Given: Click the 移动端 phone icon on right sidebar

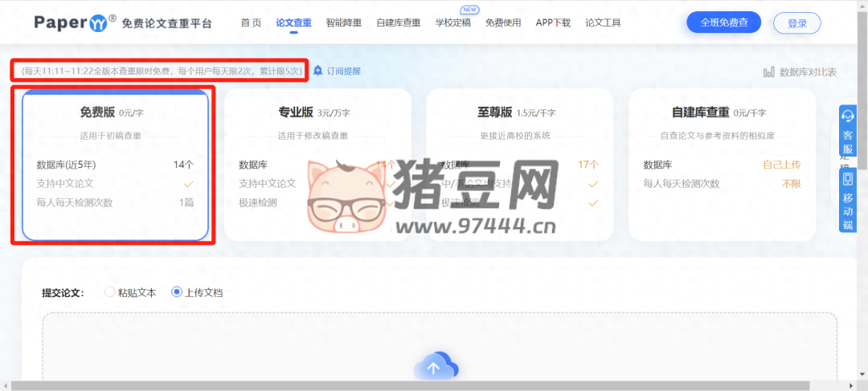Looking at the screenshot, I should tap(847, 181).
